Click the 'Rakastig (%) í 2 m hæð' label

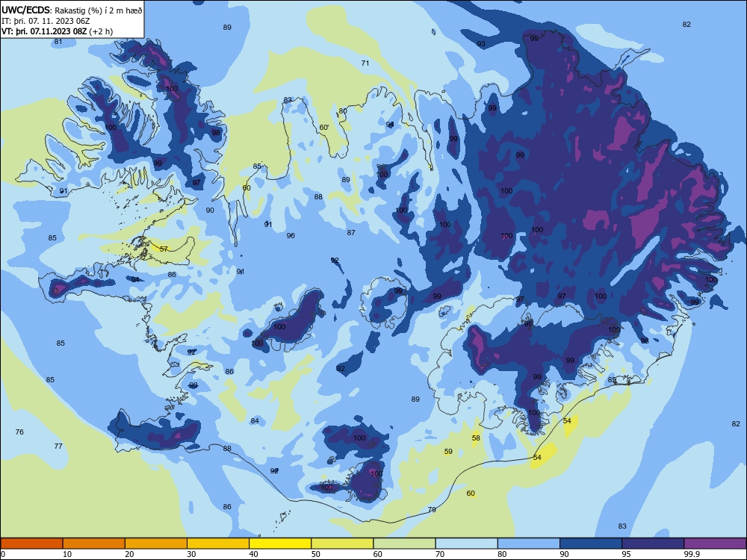(99, 10)
